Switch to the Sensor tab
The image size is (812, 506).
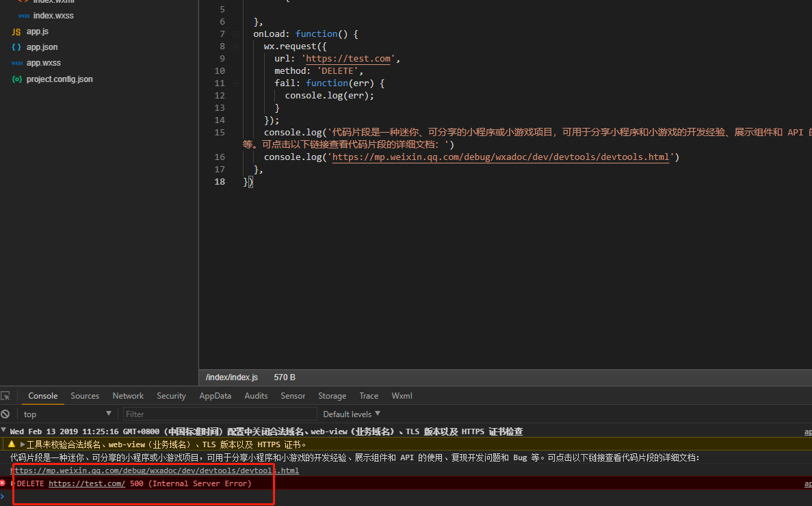(x=293, y=396)
